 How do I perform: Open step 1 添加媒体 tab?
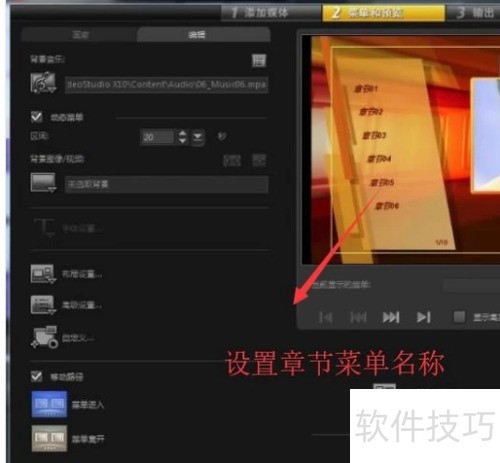tap(271, 13)
